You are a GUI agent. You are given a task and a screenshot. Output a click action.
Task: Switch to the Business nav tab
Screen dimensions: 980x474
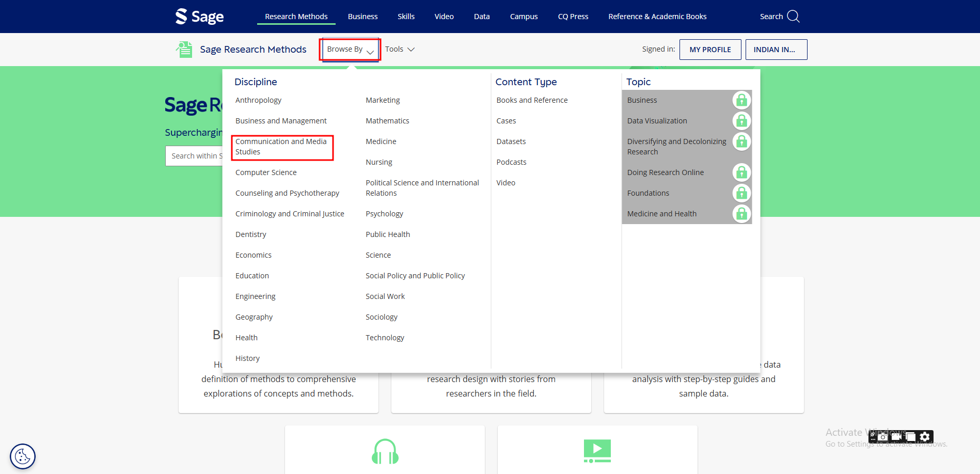(x=362, y=17)
